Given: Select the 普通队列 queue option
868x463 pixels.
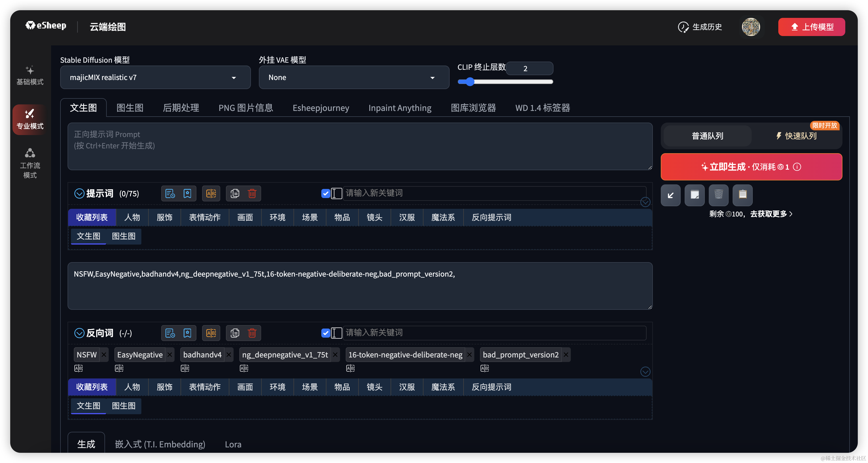Looking at the screenshot, I should [707, 136].
